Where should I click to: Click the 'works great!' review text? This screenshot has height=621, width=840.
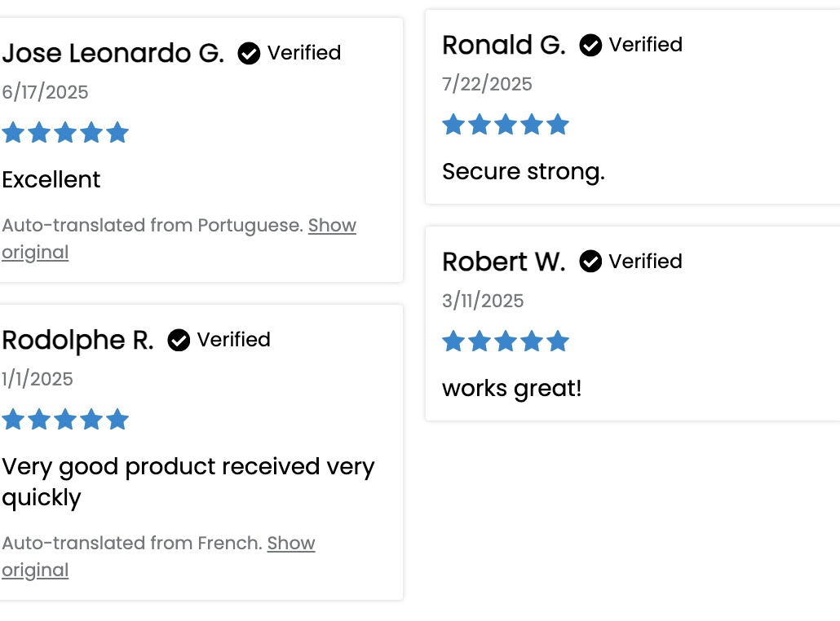[511, 389]
